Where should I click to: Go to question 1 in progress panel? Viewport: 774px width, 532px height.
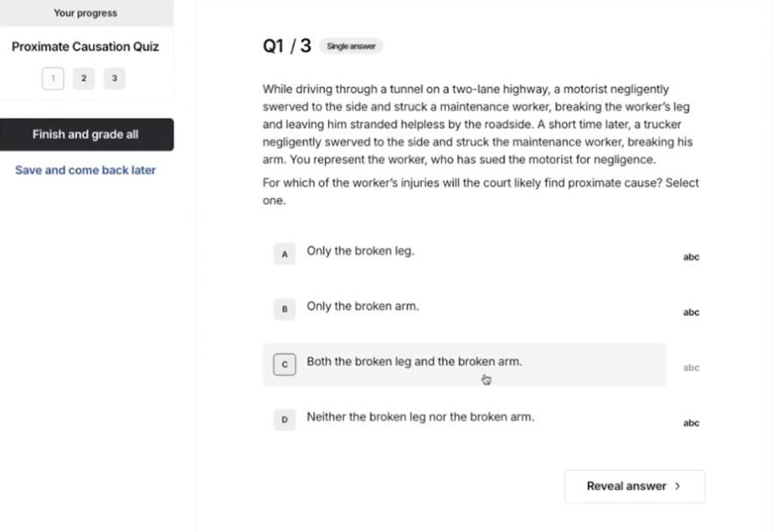53,79
